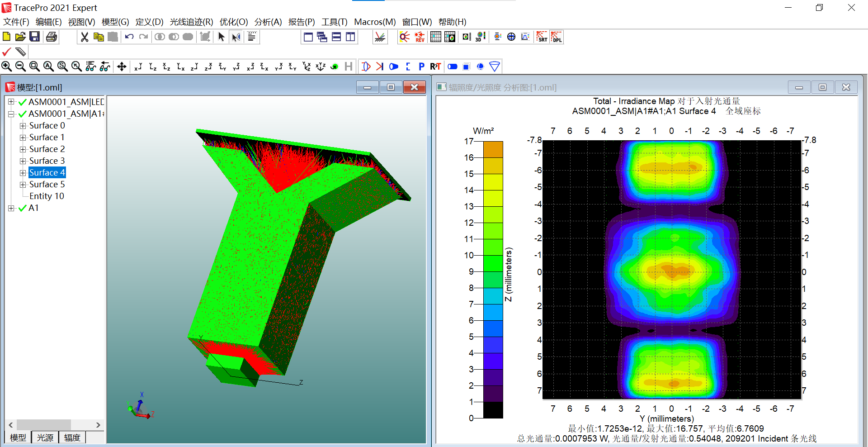Image resolution: width=868 pixels, height=447 pixels.
Task: Print the current view
Action: pos(52,37)
